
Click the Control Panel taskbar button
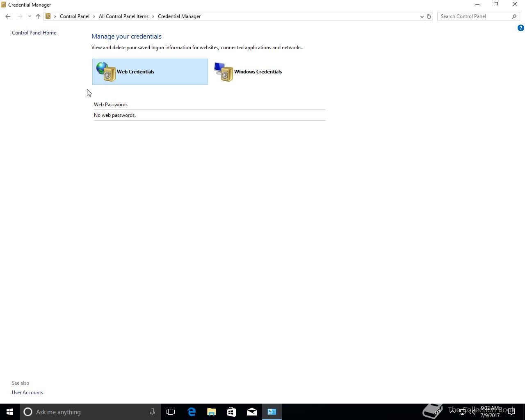pyautogui.click(x=272, y=412)
